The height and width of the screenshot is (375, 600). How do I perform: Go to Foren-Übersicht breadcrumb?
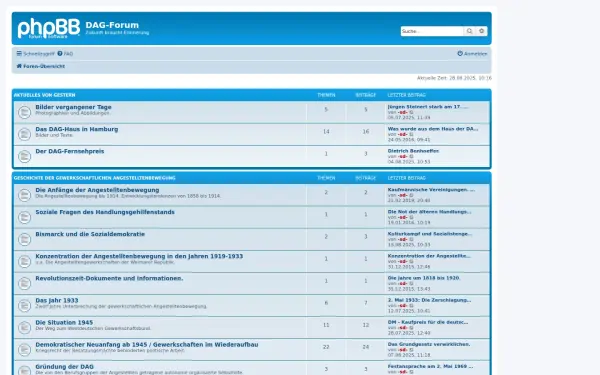tap(41, 66)
